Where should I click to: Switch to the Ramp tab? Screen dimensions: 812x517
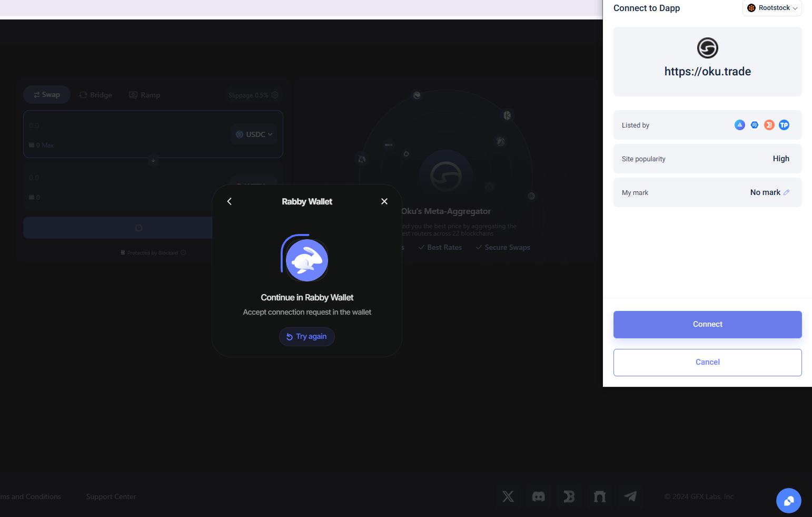(145, 95)
